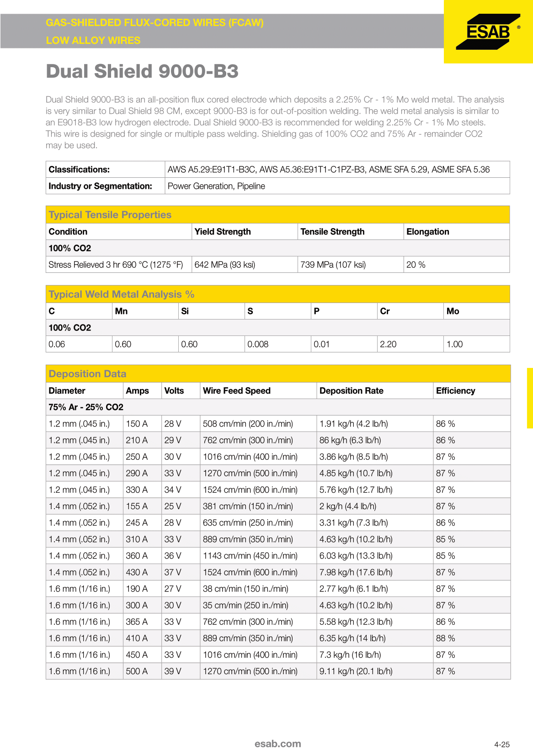Click the yellow section tab on page edge
Image resolution: width=533 pixels, height=756 pixels.
click(530, 398)
